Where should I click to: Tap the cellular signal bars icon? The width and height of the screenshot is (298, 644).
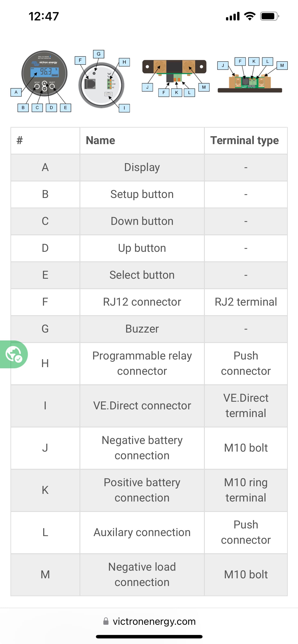click(x=233, y=16)
